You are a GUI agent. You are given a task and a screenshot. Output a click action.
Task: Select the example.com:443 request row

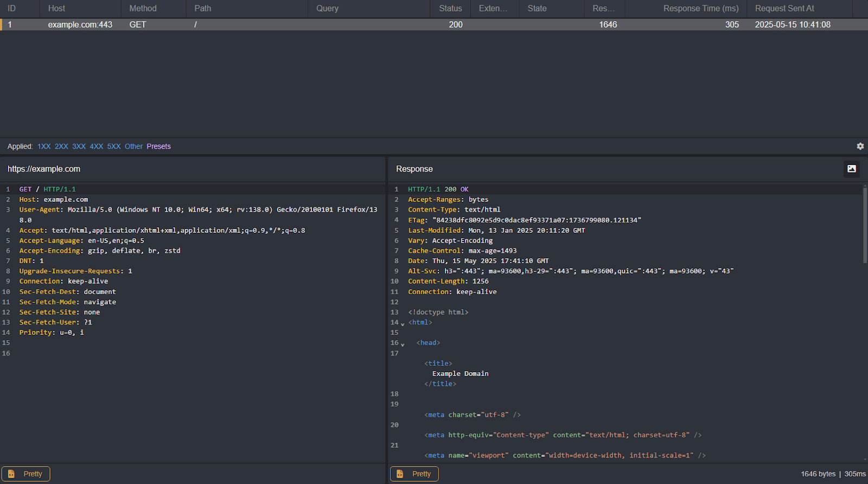tap(434, 24)
